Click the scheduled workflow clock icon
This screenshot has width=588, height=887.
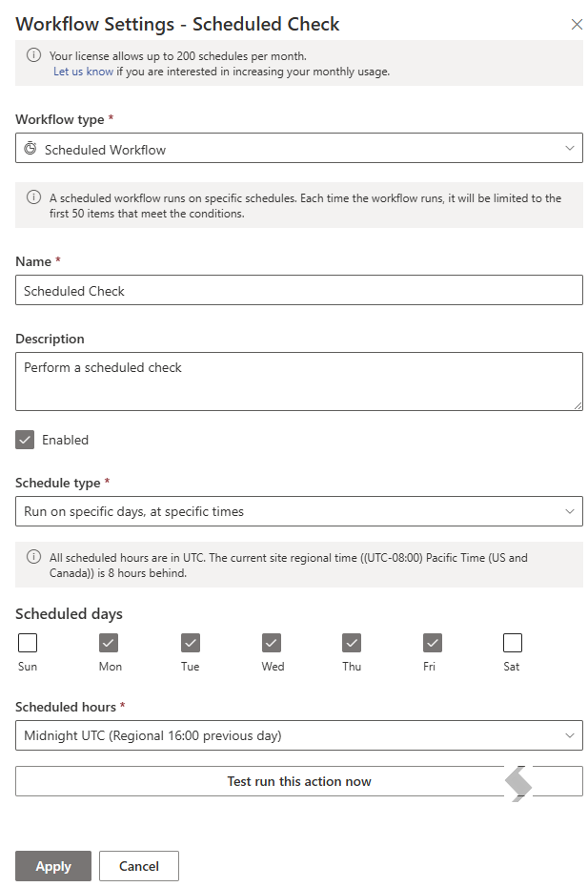click(30, 149)
